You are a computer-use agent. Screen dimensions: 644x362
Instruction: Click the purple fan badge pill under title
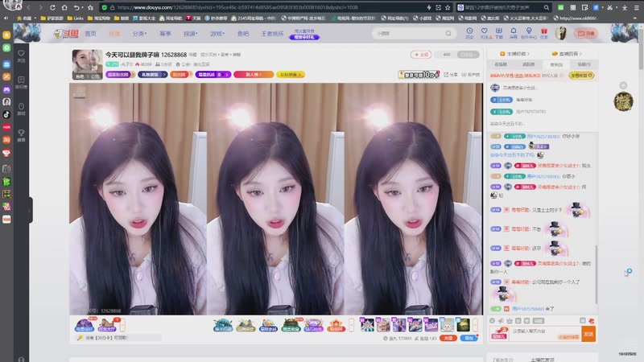click(x=119, y=74)
